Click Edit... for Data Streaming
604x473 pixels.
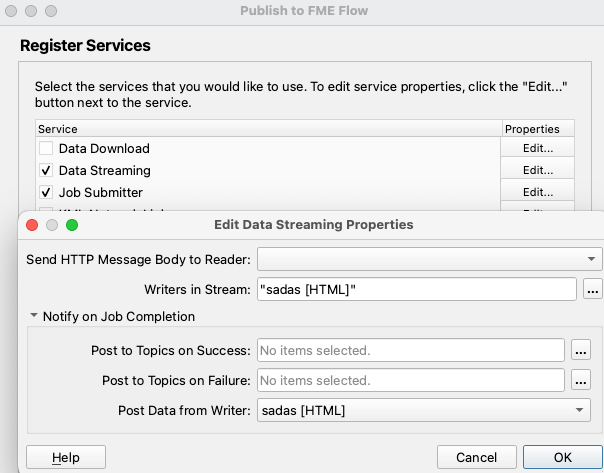pos(538,170)
